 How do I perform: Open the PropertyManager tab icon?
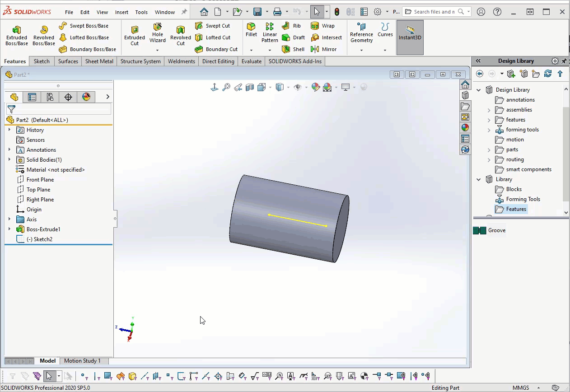(x=32, y=97)
